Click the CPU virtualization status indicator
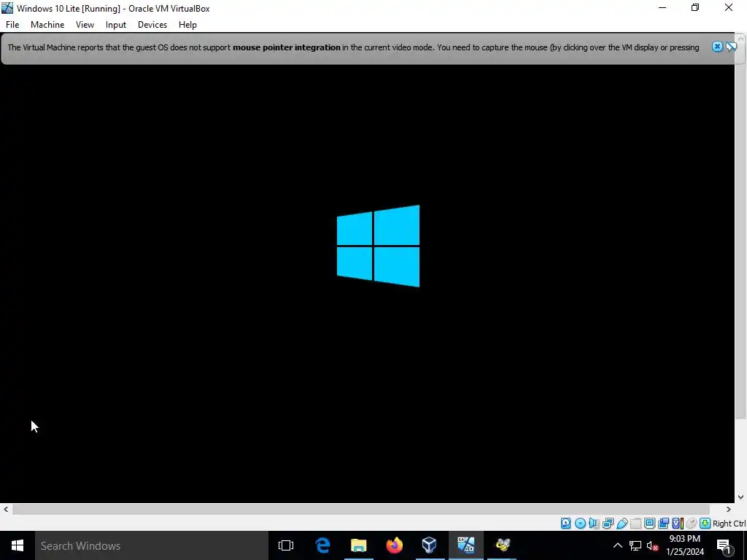 coord(678,524)
